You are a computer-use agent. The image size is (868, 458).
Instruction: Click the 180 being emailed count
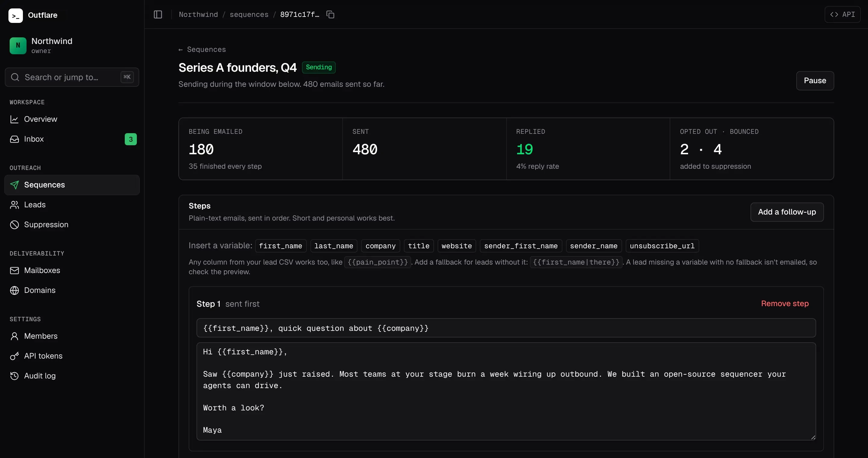[x=201, y=149]
